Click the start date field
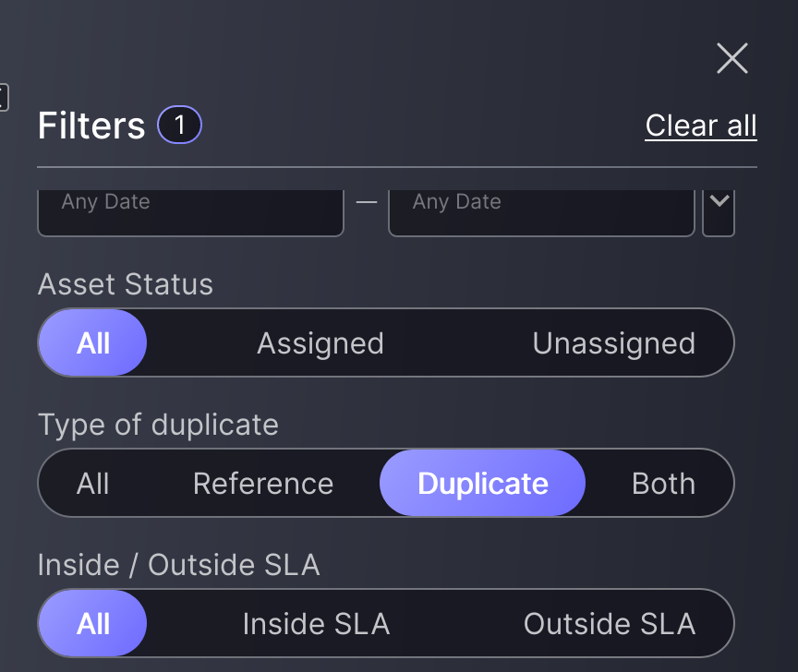 click(x=190, y=211)
